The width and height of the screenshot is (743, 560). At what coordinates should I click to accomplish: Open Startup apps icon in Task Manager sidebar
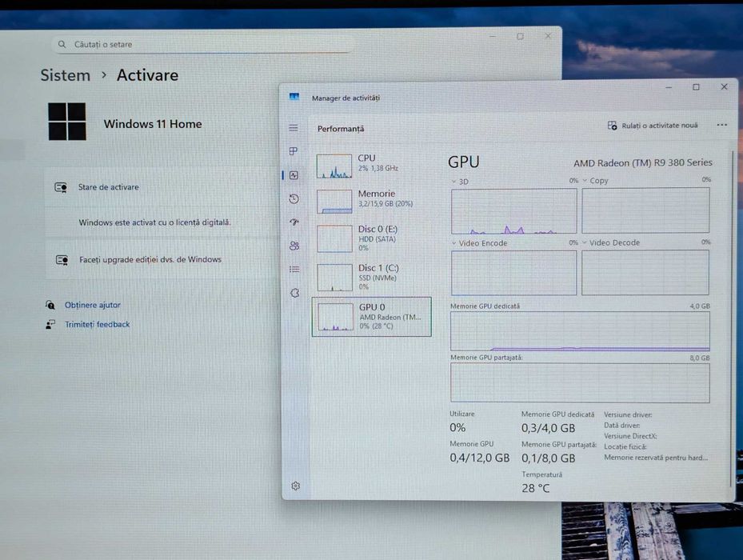coord(294,222)
